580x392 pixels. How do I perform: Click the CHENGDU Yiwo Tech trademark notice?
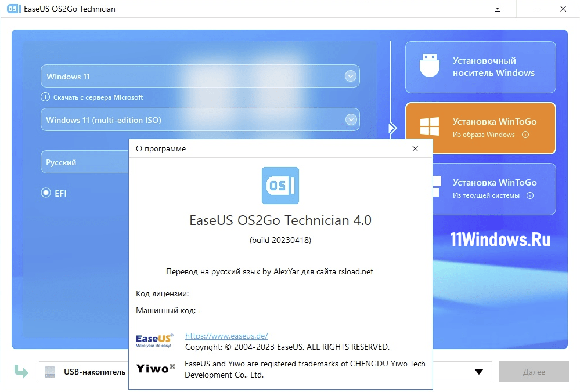pos(305,369)
